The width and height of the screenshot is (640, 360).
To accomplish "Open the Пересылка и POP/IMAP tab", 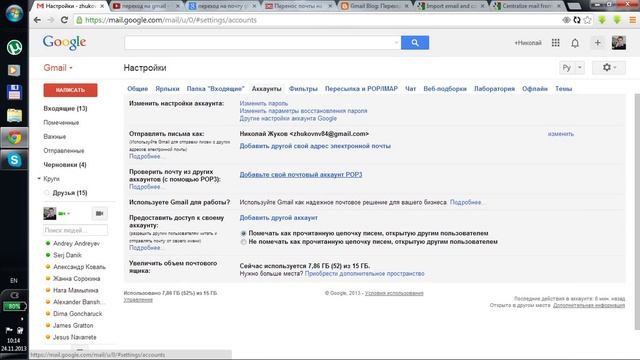I will tap(361, 89).
